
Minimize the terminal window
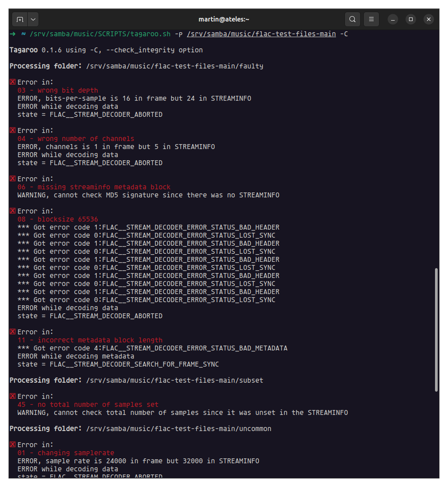(x=393, y=19)
